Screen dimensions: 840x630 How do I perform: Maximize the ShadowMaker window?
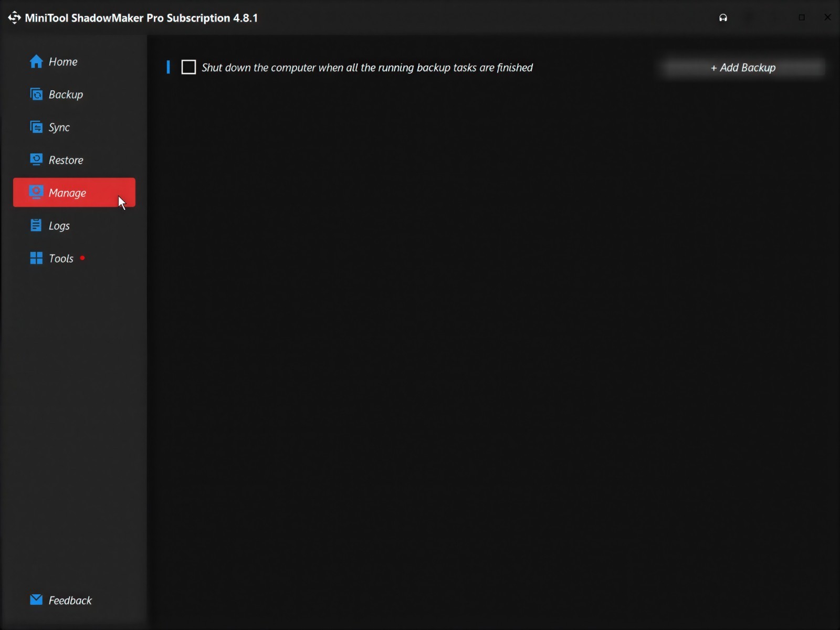802,17
